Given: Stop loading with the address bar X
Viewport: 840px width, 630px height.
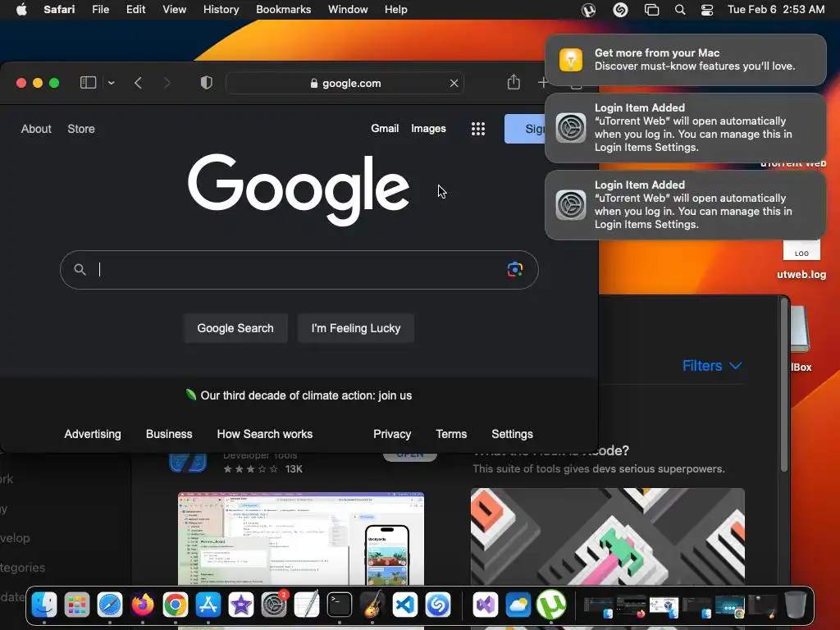Looking at the screenshot, I should (454, 83).
